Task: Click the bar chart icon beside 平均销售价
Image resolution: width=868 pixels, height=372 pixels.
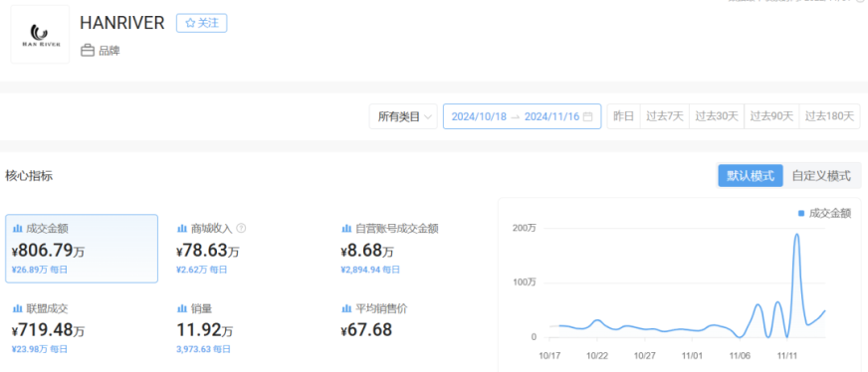Action: pyautogui.click(x=346, y=308)
